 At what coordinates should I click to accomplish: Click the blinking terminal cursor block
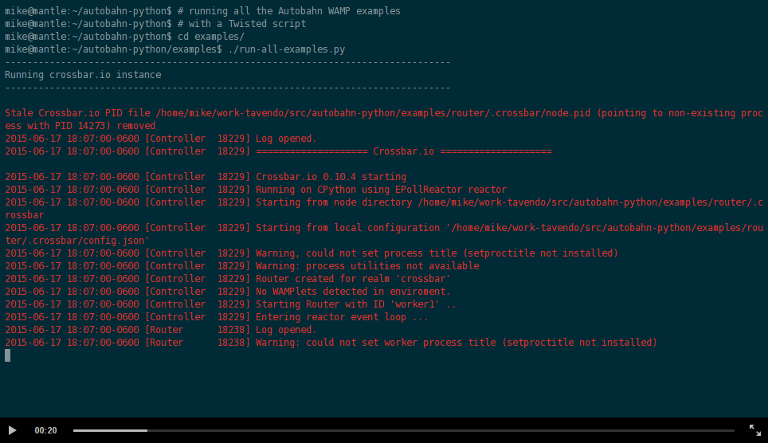(8, 355)
